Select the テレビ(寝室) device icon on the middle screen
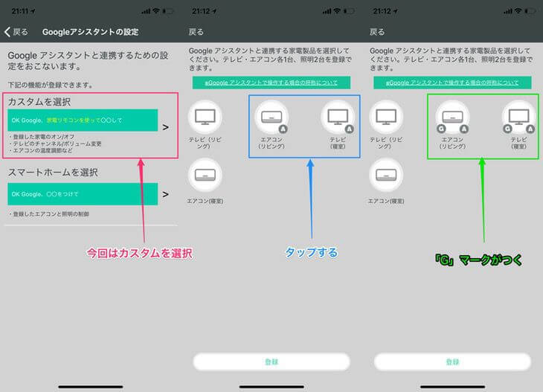543x392 pixels. [338, 117]
